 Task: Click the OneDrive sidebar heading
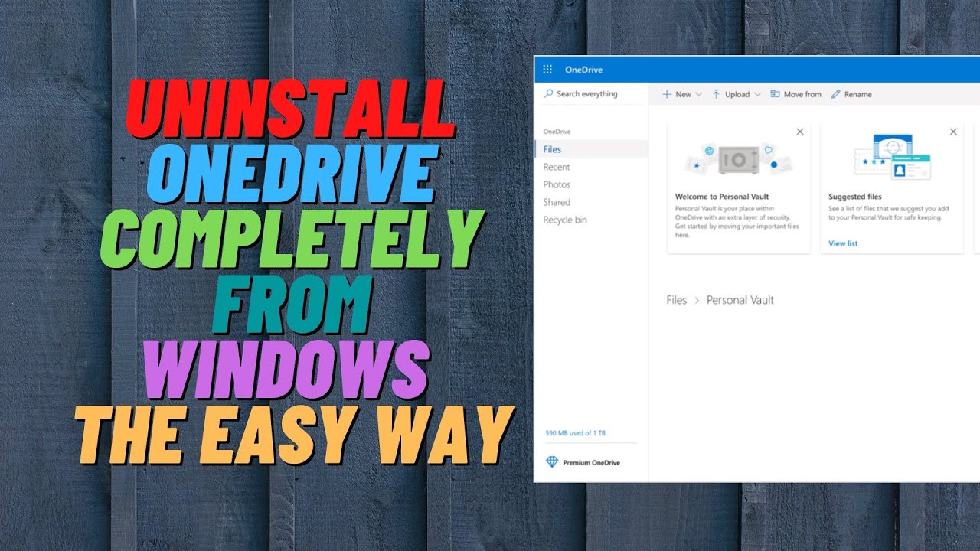(557, 132)
